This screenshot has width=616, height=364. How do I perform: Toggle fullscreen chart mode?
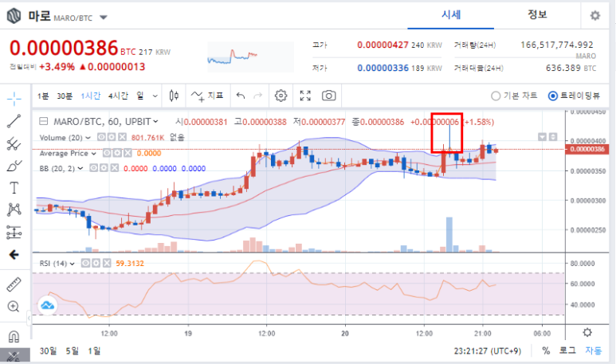305,96
